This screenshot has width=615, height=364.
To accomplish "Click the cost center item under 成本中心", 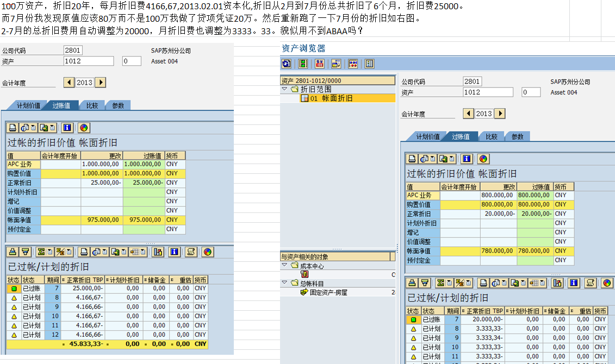I will click(305, 274).
